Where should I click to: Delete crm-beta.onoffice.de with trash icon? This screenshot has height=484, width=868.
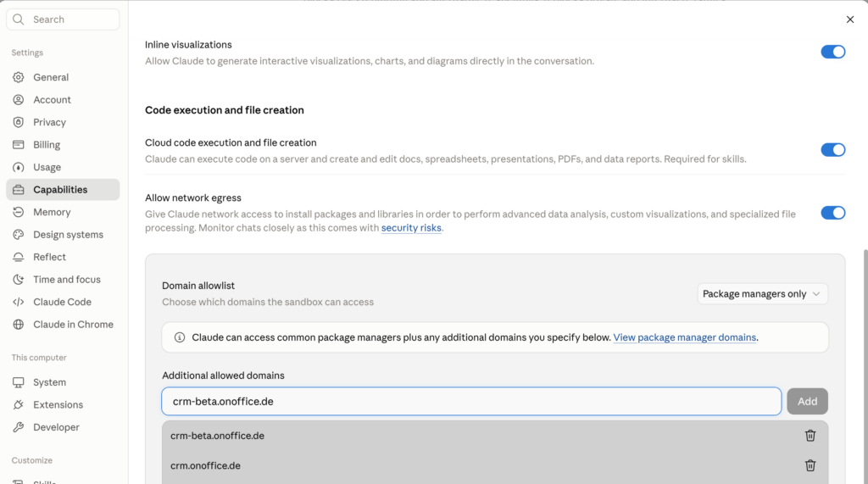[810, 436]
